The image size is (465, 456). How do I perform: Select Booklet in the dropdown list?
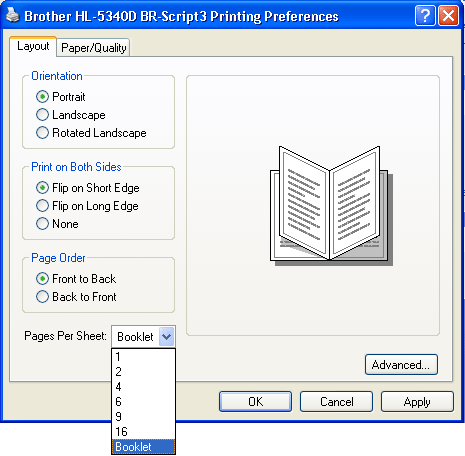point(143,447)
